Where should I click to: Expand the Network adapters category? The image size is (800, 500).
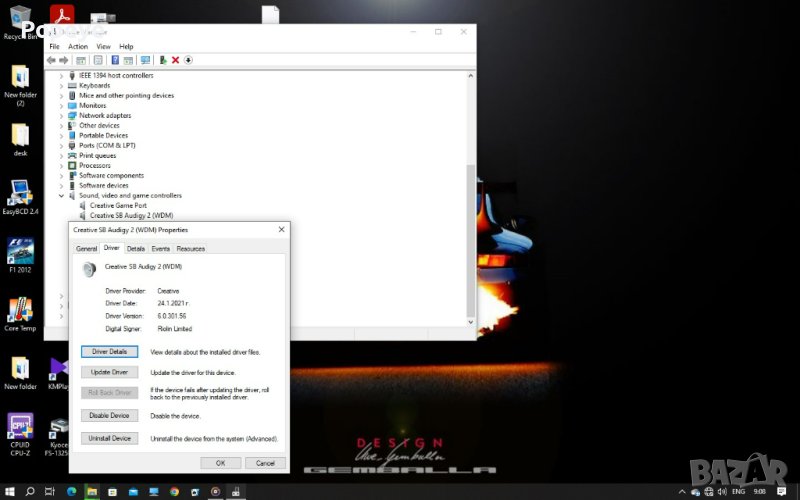point(62,116)
